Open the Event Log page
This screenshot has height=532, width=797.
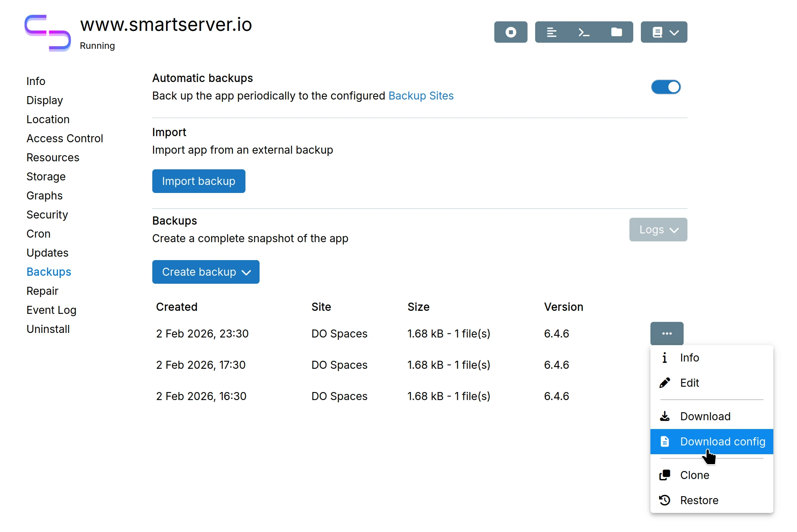(52, 310)
